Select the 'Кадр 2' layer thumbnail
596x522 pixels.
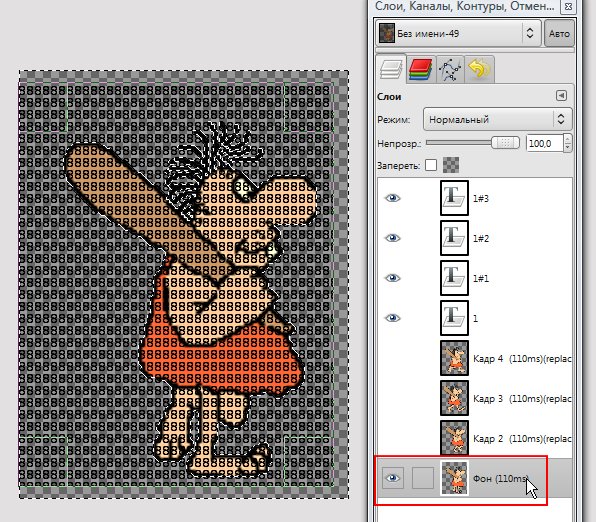click(x=454, y=438)
